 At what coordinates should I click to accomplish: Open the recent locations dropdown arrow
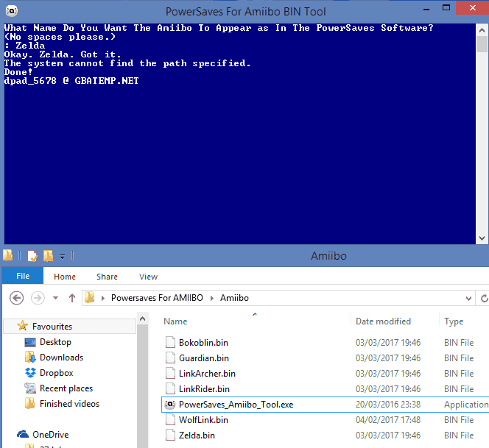point(55,298)
